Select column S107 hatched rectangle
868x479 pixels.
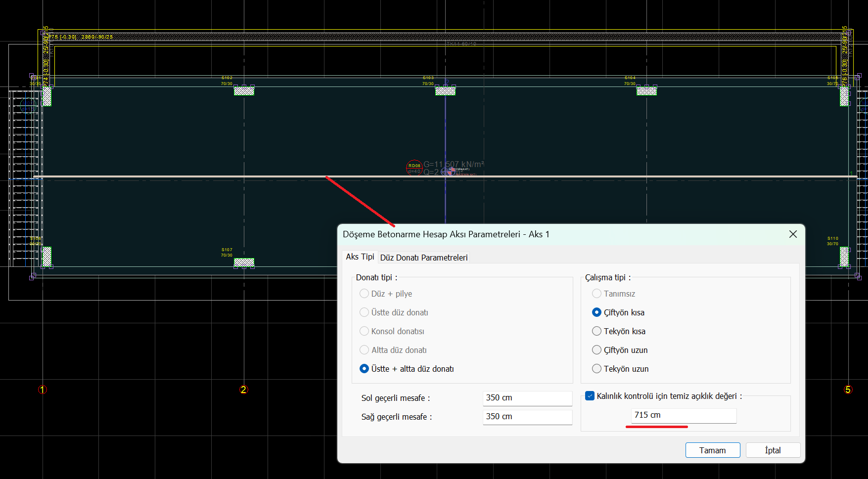(x=244, y=262)
